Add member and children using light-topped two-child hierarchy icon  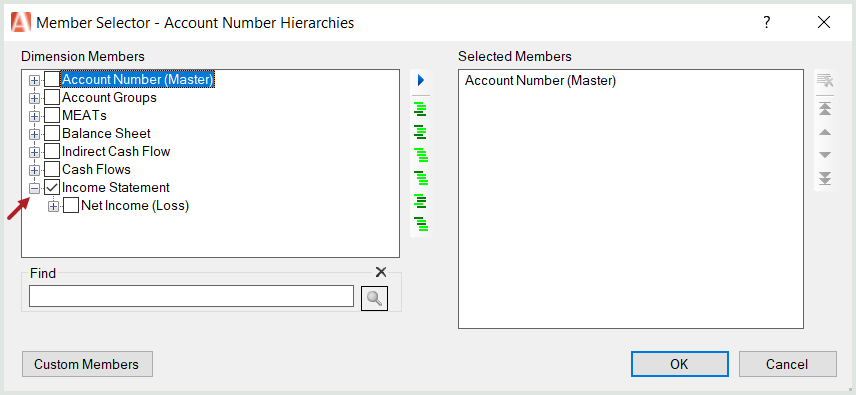pos(420,109)
